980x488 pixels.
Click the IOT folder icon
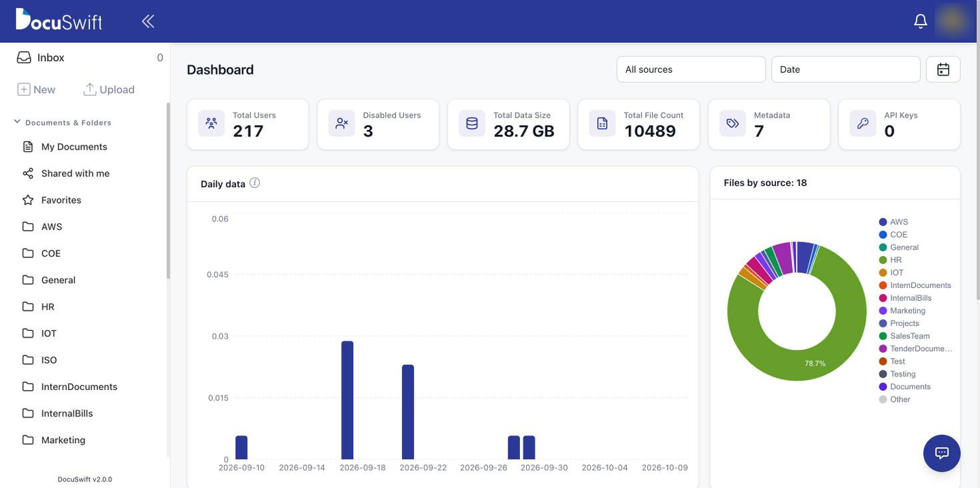[x=28, y=333]
